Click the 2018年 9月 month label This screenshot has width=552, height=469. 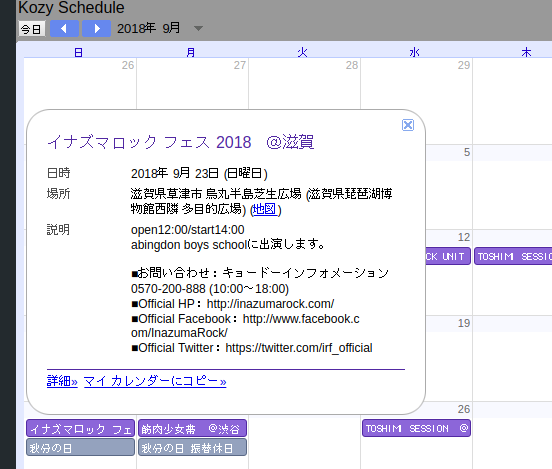click(x=149, y=29)
